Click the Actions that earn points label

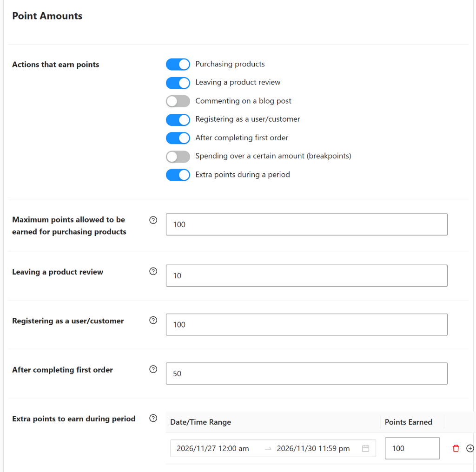[56, 65]
